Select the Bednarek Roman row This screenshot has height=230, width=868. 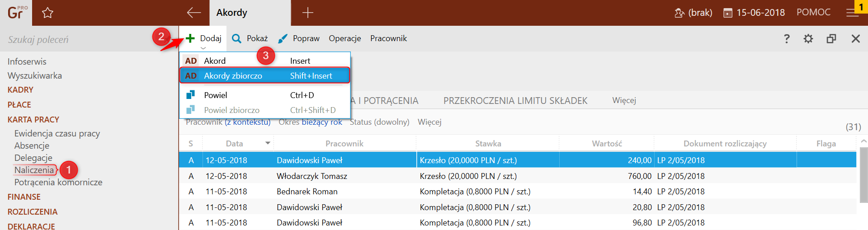(x=518, y=192)
